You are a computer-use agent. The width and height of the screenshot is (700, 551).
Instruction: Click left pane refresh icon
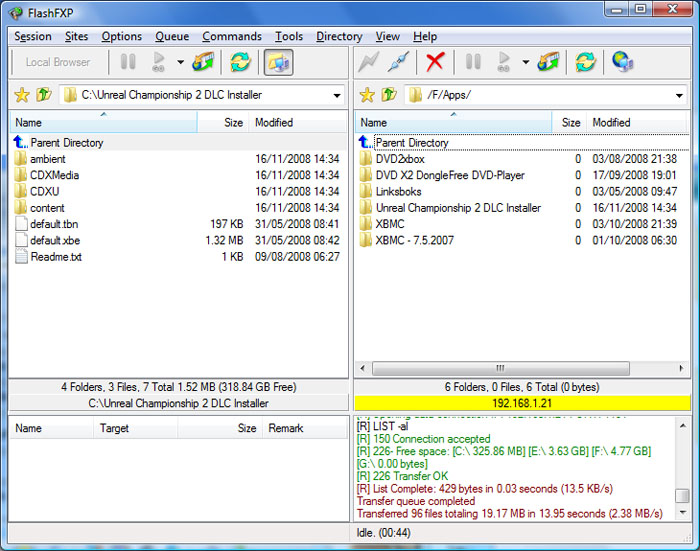[x=240, y=62]
